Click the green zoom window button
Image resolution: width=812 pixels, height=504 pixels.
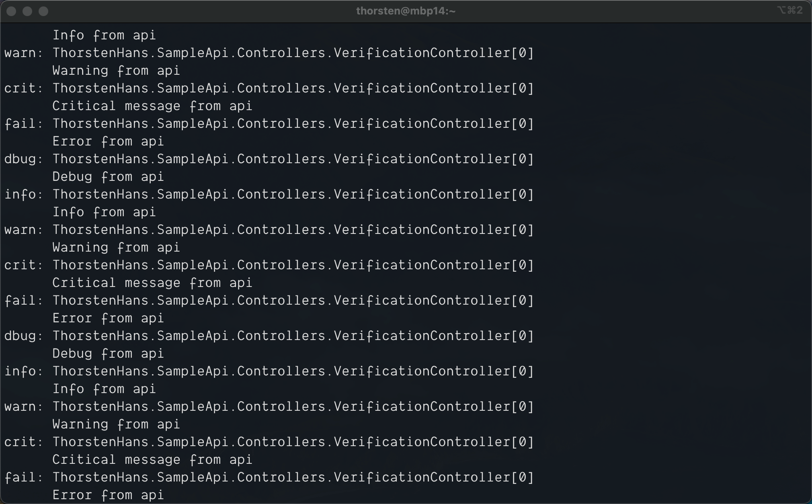(43, 11)
